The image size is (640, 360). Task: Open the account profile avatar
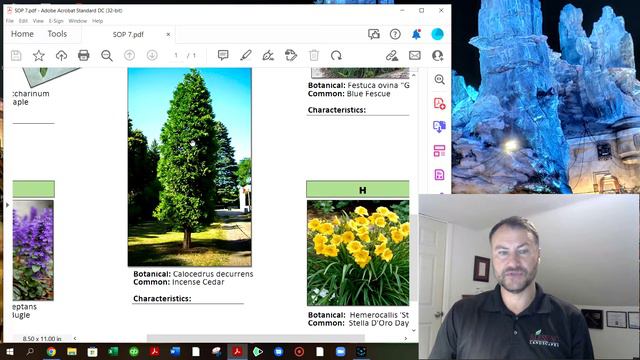[x=438, y=34]
